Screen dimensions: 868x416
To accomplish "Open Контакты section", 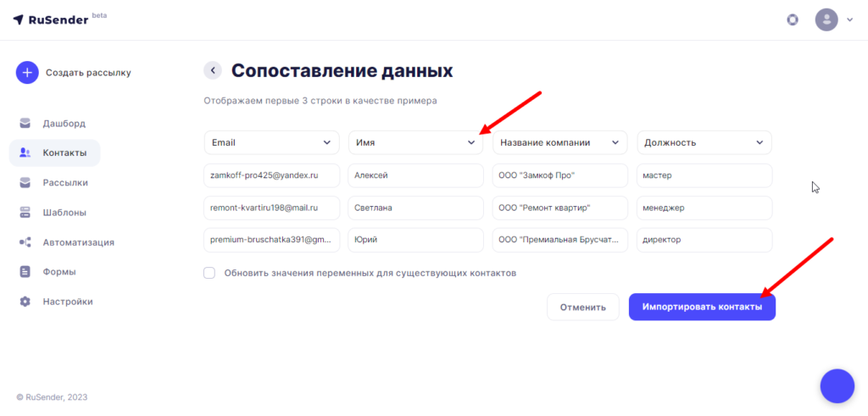I will (55, 153).
